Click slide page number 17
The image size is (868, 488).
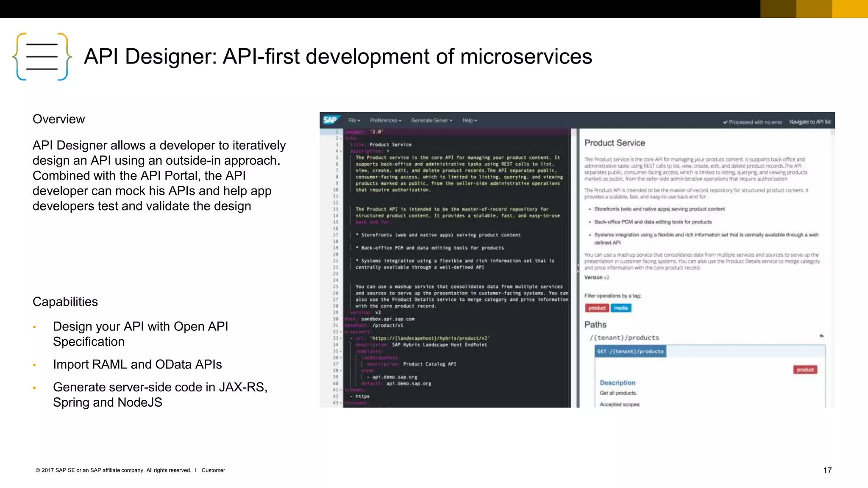point(827,470)
